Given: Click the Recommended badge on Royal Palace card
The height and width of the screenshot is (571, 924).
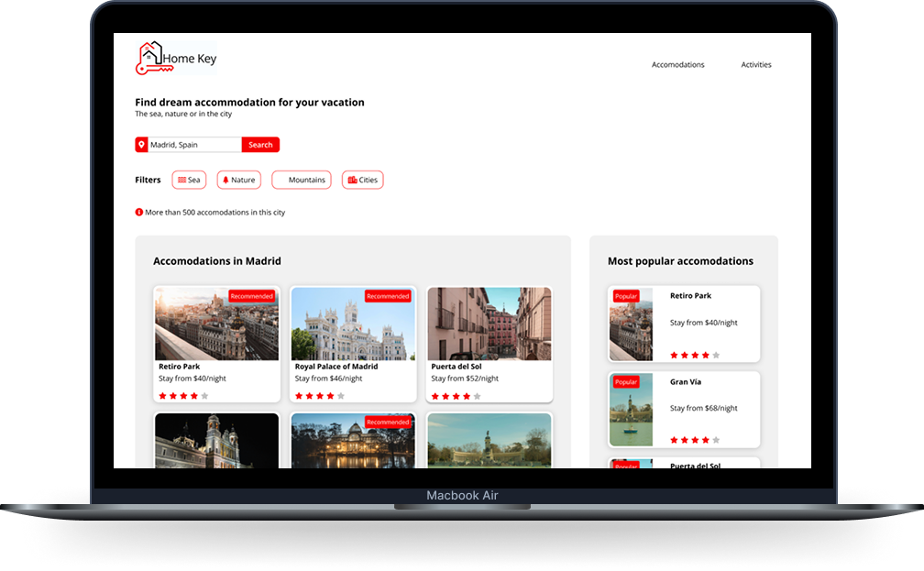Looking at the screenshot, I should point(388,296).
